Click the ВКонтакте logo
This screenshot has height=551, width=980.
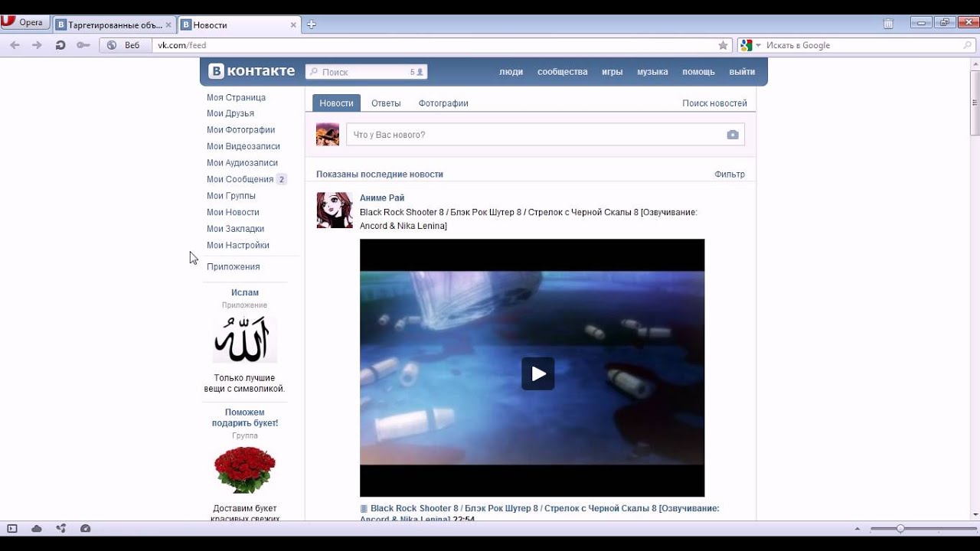click(x=252, y=71)
